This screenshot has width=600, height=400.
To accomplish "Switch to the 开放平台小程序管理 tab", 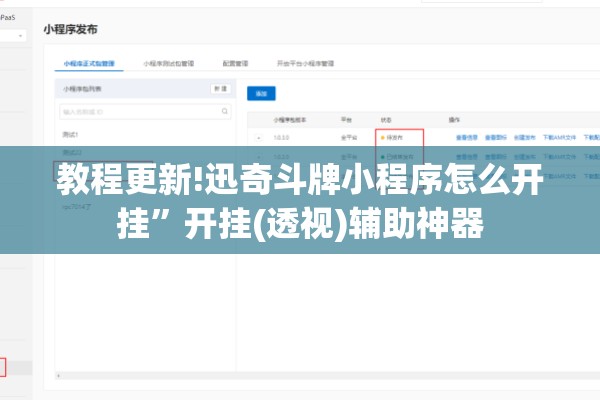I will click(x=305, y=64).
